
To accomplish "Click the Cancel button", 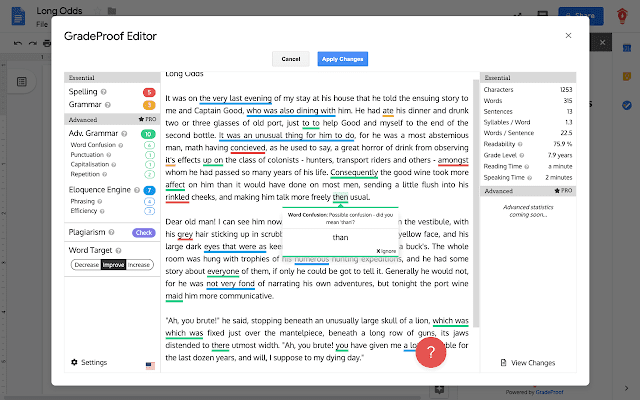I will point(291,59).
